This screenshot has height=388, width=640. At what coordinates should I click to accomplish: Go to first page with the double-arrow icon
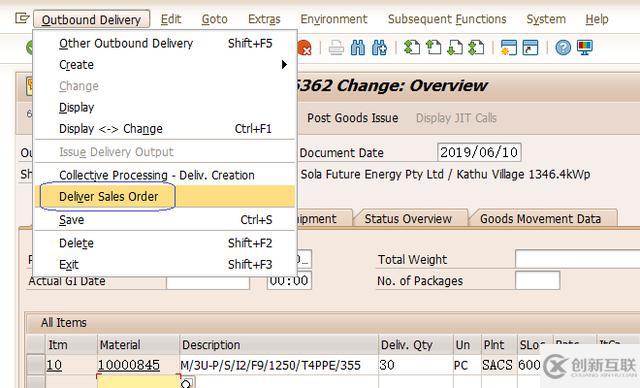click(x=412, y=48)
